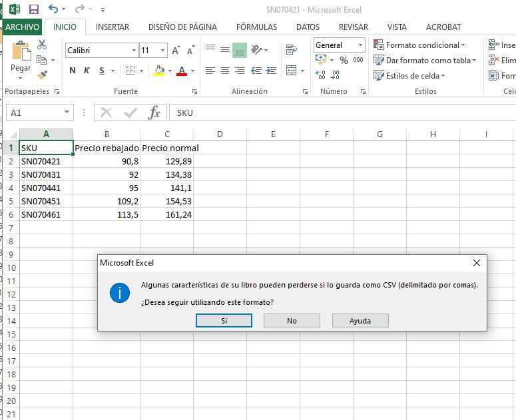Toggle bottom align button
Viewport: 516px width, 420px height.
(x=240, y=51)
